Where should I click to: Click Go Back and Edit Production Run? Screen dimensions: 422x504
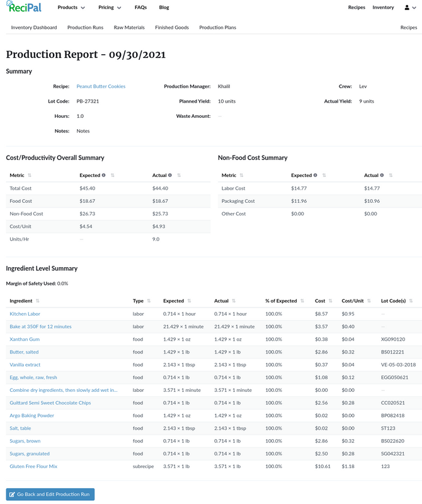50,495
